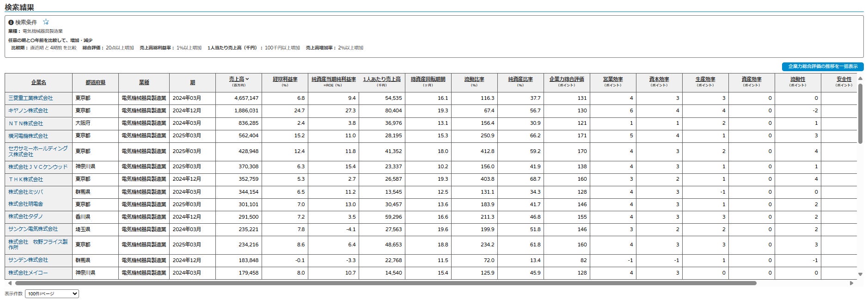
Task: Sort by 流動性 column header
Action: 798,79
